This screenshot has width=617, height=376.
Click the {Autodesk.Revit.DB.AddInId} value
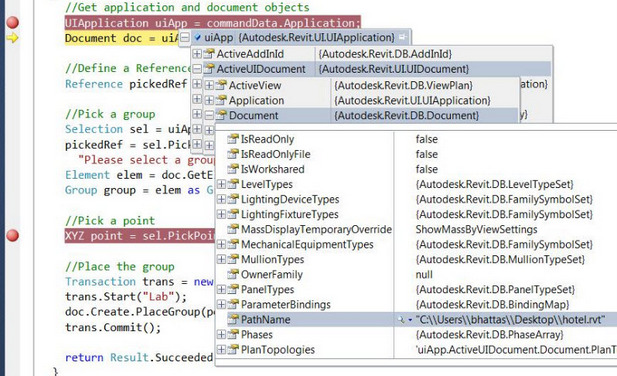tap(385, 54)
